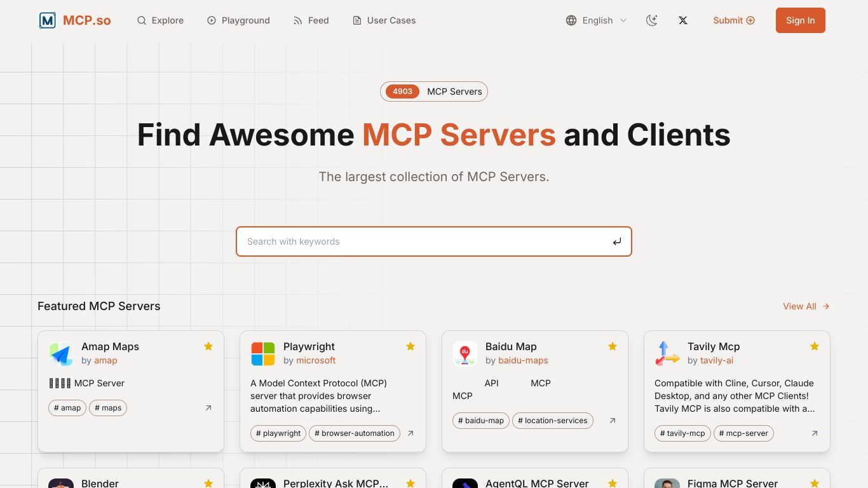Open the baidu-maps author link

(x=523, y=360)
